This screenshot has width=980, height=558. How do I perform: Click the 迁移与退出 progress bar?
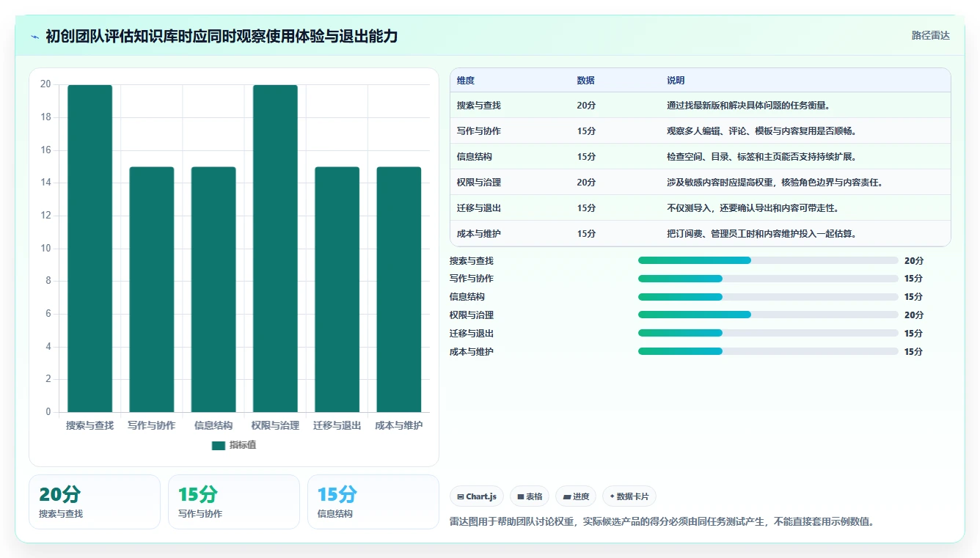(768, 333)
